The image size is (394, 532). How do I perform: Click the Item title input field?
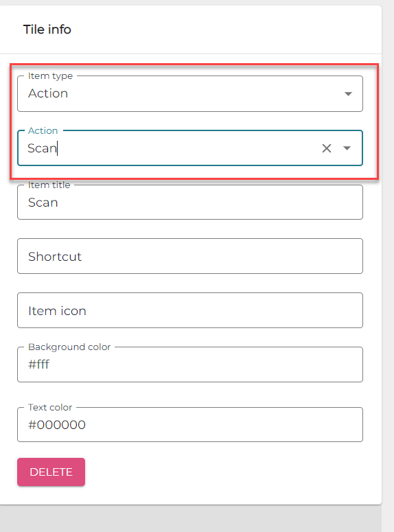[190, 203]
